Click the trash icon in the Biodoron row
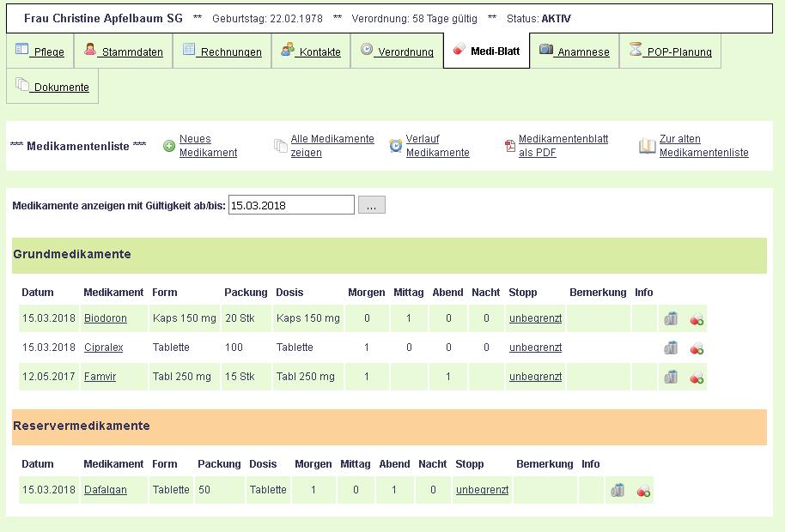Screen dimensions: 785x532 671,318
